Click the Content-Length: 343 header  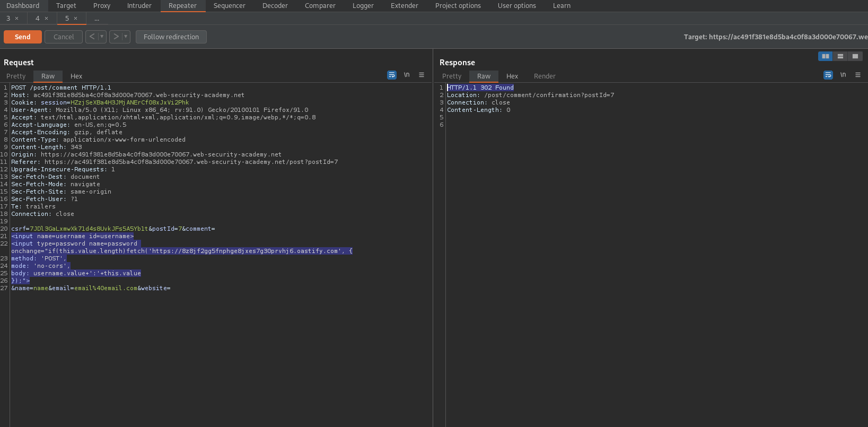click(47, 147)
